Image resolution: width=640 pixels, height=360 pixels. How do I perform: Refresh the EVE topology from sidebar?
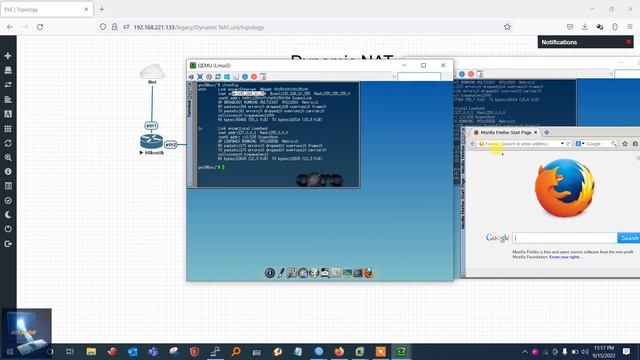[8, 143]
